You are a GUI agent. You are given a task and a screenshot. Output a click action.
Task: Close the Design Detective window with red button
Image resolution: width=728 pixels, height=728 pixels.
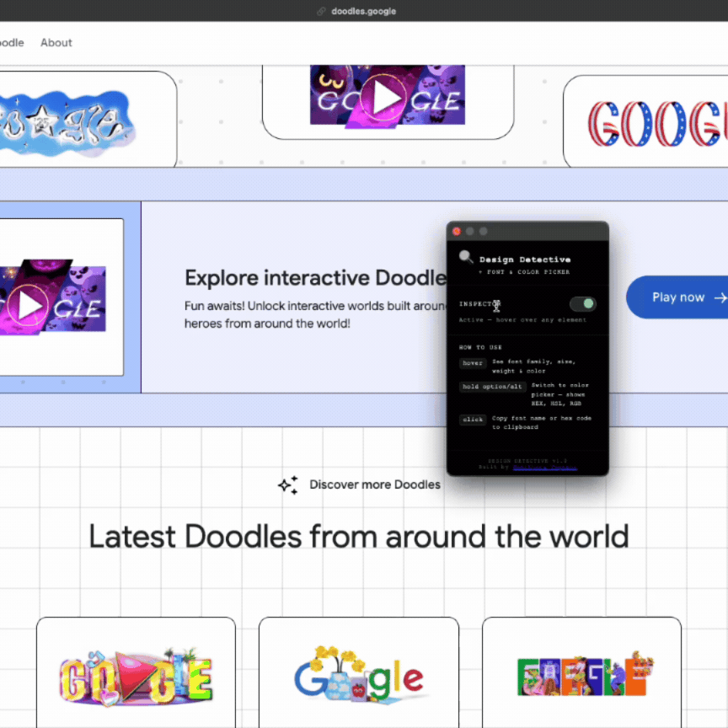pyautogui.click(x=457, y=231)
